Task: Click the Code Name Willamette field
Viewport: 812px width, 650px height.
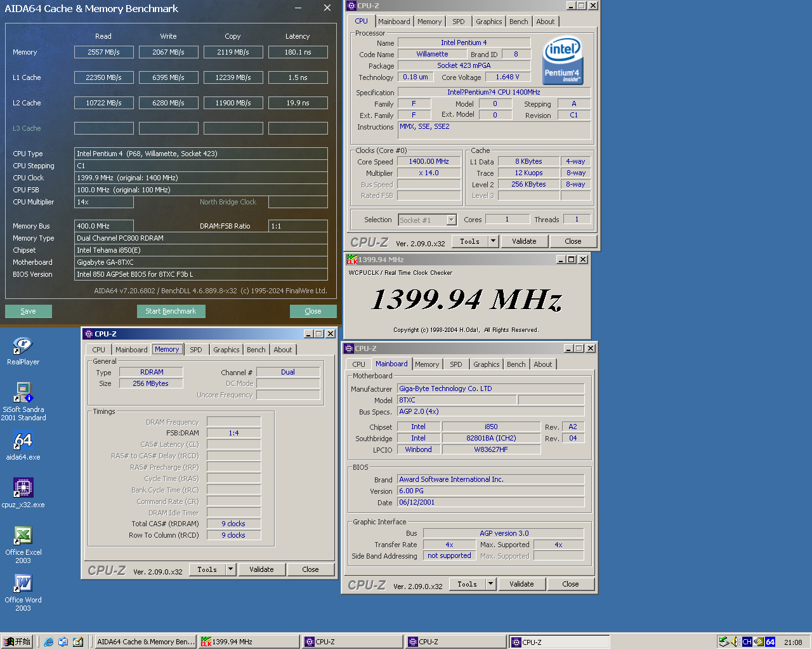Action: [432, 54]
